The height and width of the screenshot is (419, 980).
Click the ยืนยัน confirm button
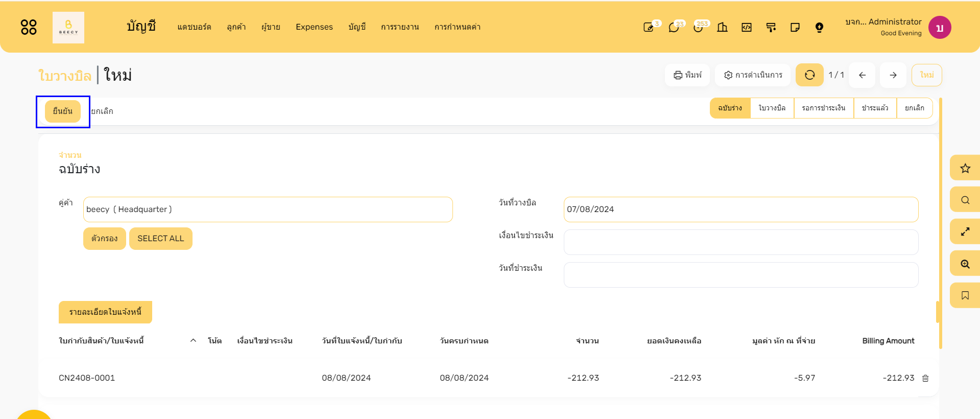tap(63, 111)
